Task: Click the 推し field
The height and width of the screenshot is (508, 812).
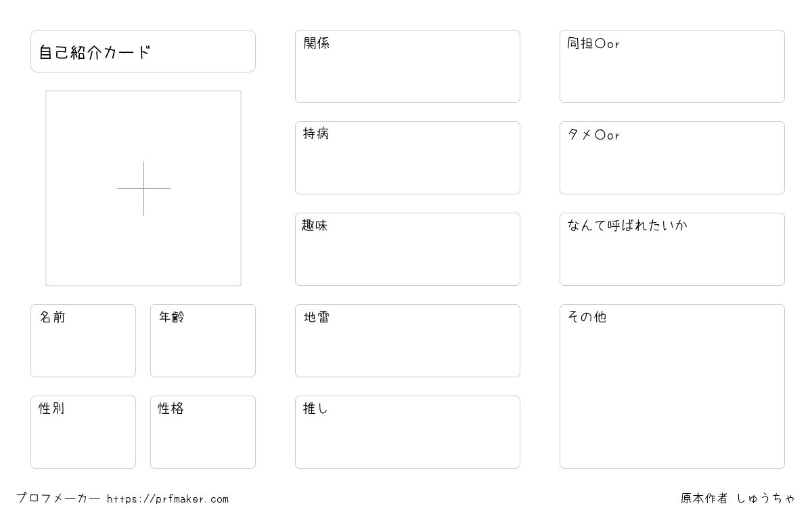Action: point(407,432)
